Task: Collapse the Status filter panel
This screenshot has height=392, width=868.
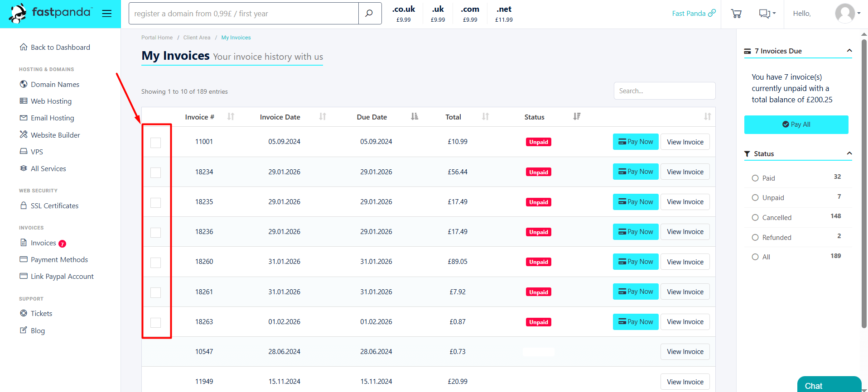Action: click(849, 153)
